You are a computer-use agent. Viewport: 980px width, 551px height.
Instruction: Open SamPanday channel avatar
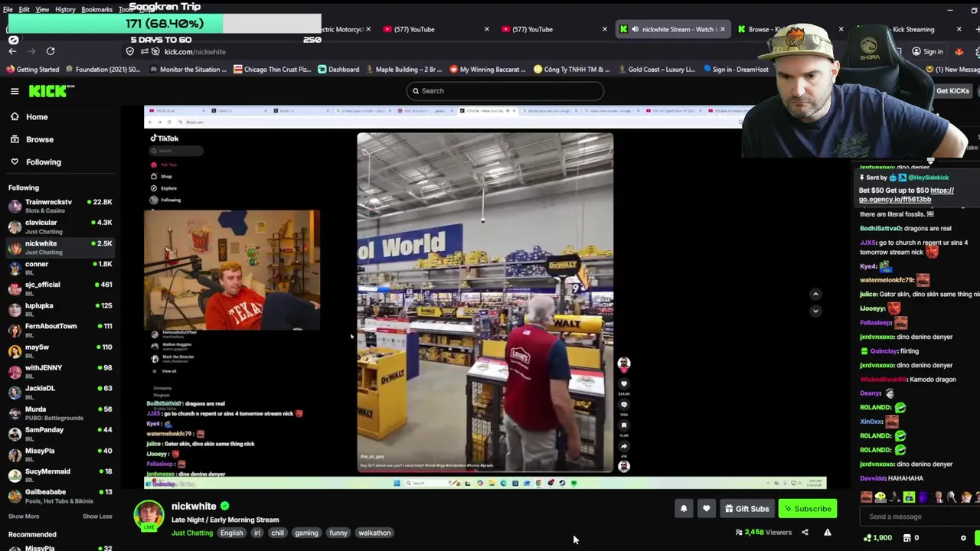click(x=15, y=434)
